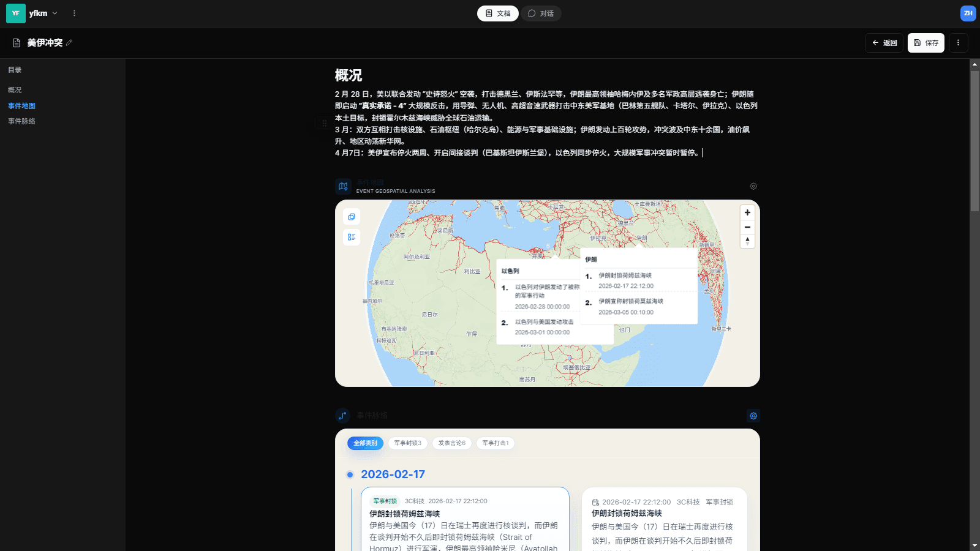The image size is (980, 551).
Task: Zoom in on the map
Action: pos(747,212)
